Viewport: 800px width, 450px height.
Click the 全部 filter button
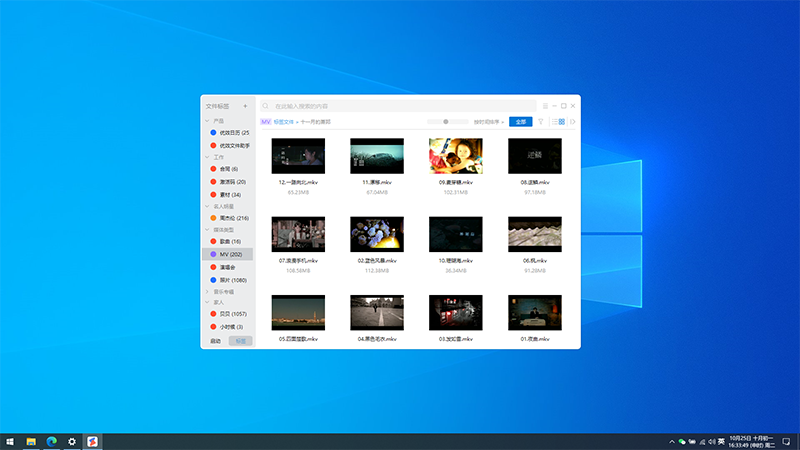coord(520,122)
